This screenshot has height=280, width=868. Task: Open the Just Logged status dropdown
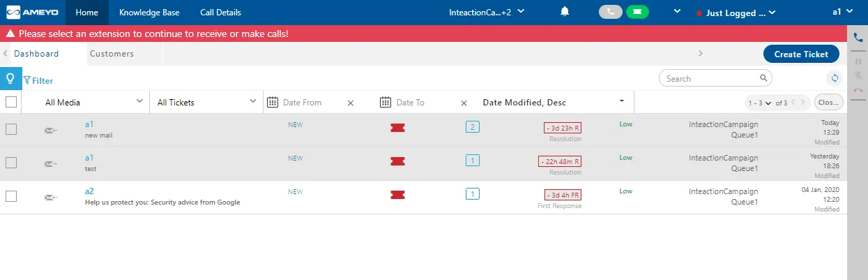[x=736, y=13]
